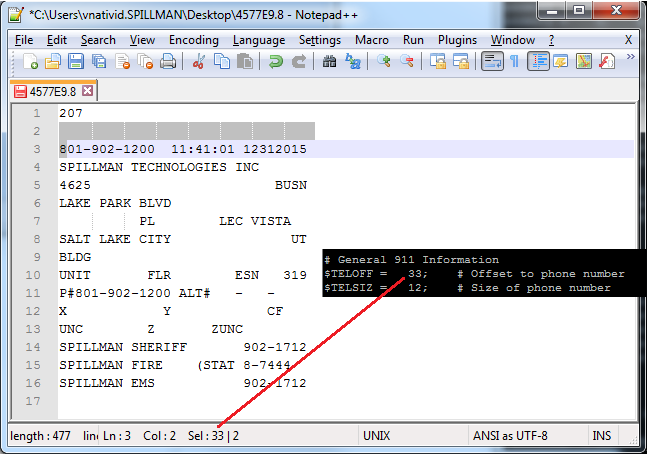Open the Plugins menu
Viewport: 647px width, 454px height.
click(x=457, y=40)
